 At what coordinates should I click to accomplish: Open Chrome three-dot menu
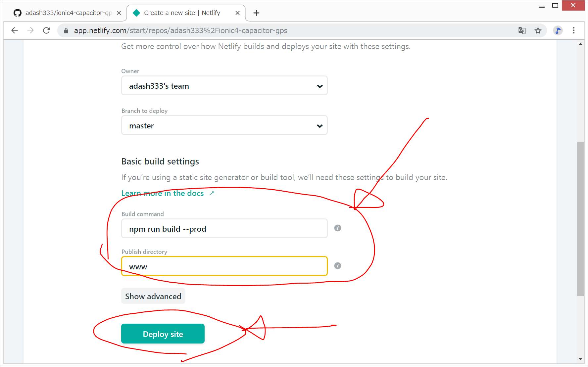pos(574,30)
